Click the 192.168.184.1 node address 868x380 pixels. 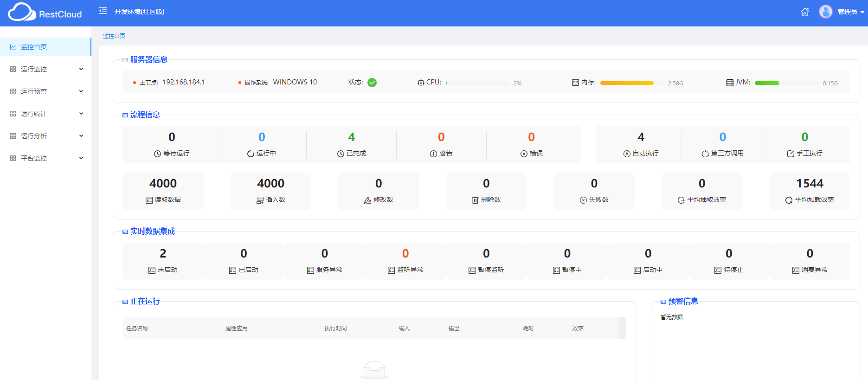tap(184, 82)
